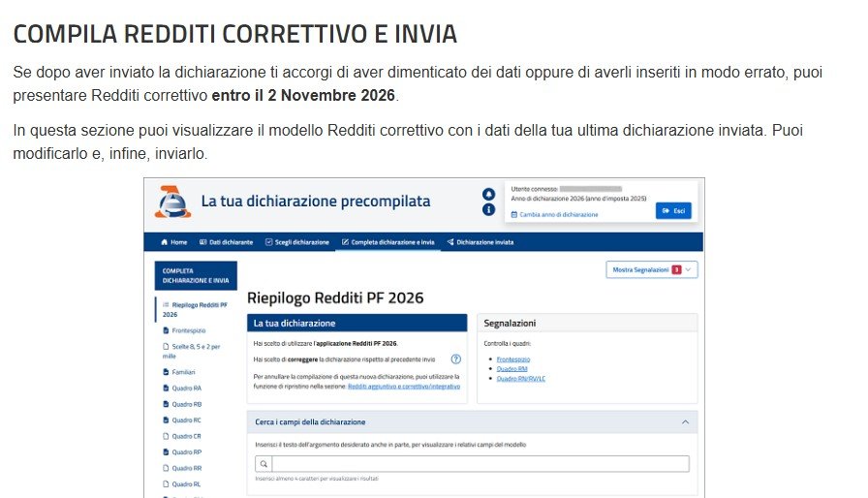Go to Home tab
The image size is (868, 498).
[173, 242]
